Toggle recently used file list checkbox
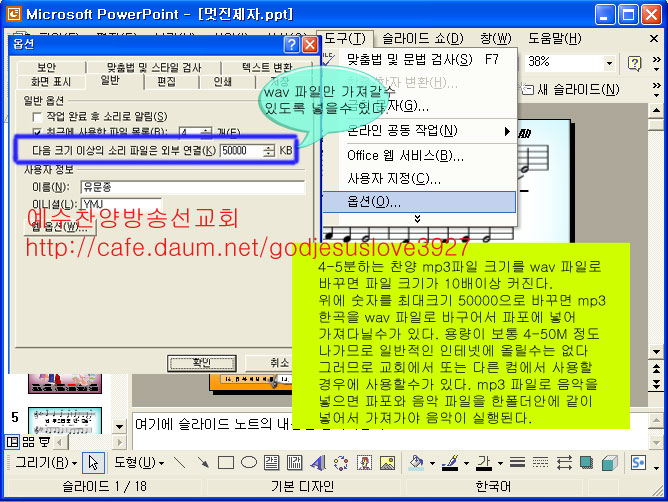The image size is (668, 502). pyautogui.click(x=37, y=132)
